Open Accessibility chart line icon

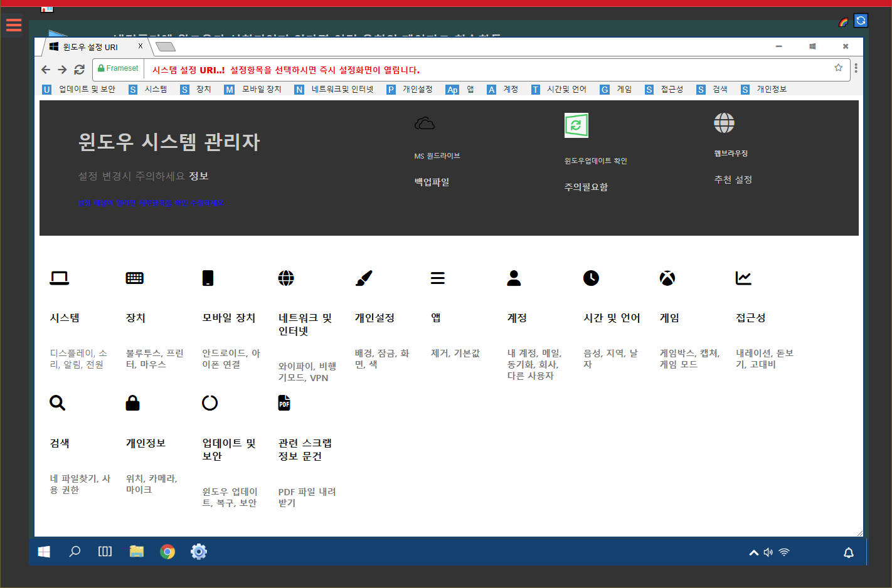coord(743,278)
